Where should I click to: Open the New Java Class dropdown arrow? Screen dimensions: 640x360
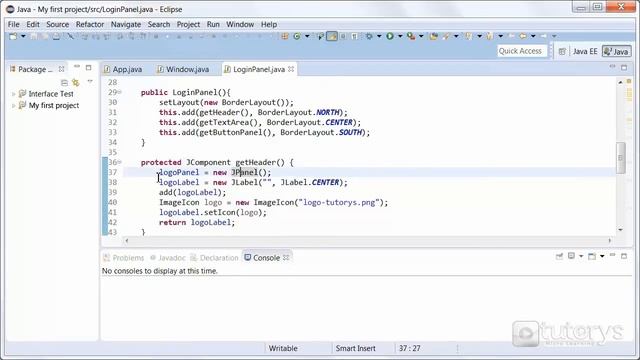coord(307,36)
